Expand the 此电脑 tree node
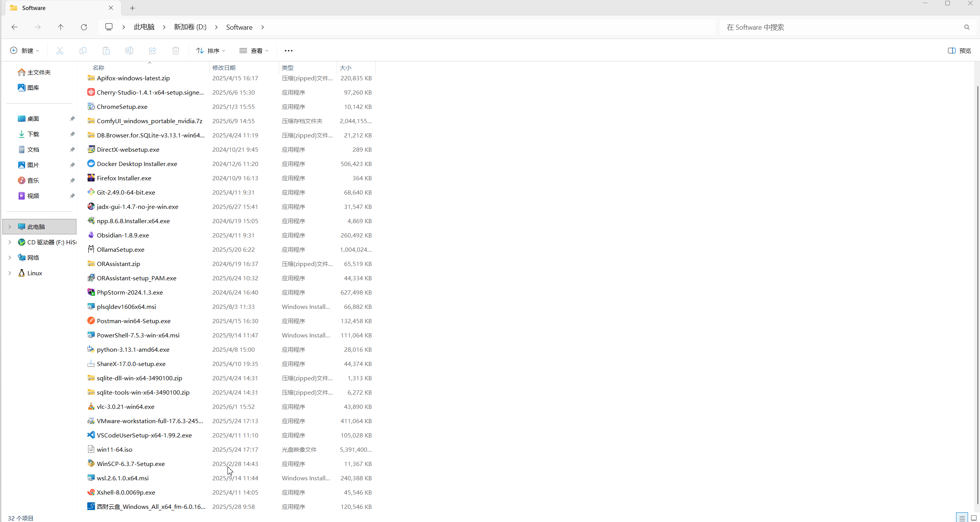Viewport: 980px width, 522px height. (x=10, y=227)
